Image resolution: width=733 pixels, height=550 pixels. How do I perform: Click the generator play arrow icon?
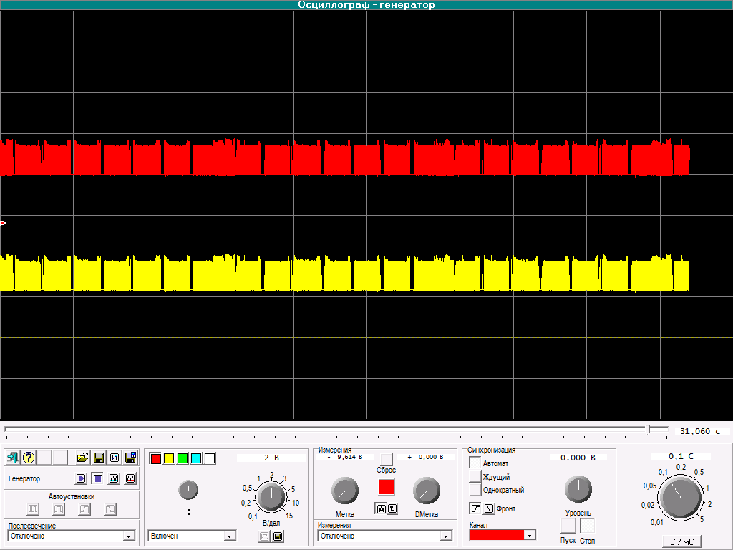tap(80, 479)
